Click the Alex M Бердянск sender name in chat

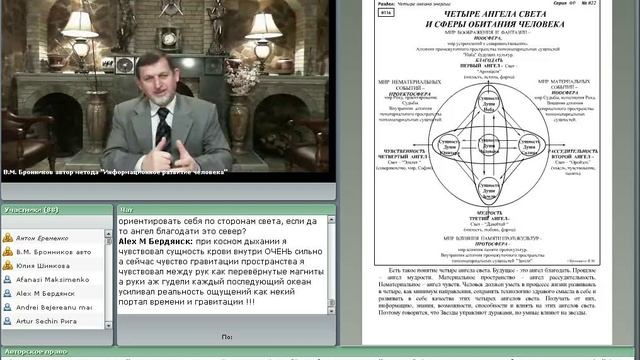(x=156, y=241)
